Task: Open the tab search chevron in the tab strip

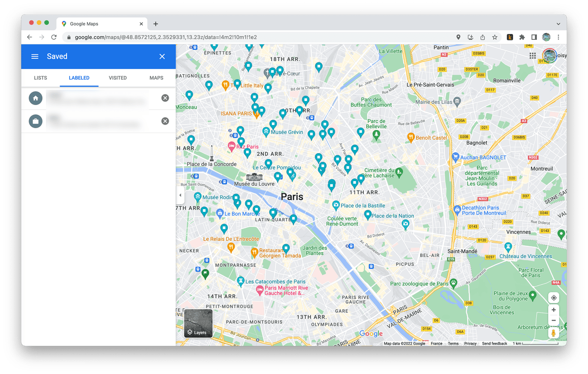Action: (x=558, y=24)
